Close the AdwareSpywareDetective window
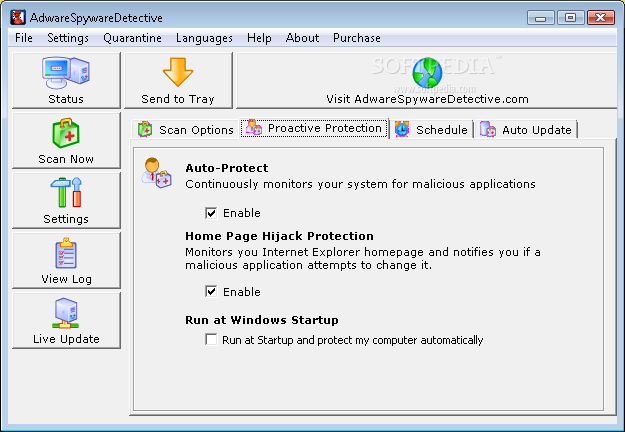This screenshot has width=625, height=432. (x=601, y=18)
